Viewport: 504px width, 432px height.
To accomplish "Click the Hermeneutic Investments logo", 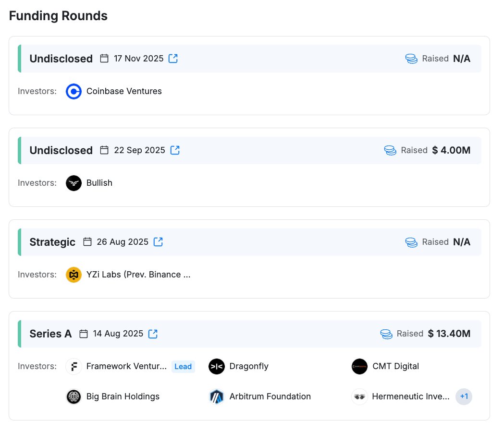I will point(359,396).
